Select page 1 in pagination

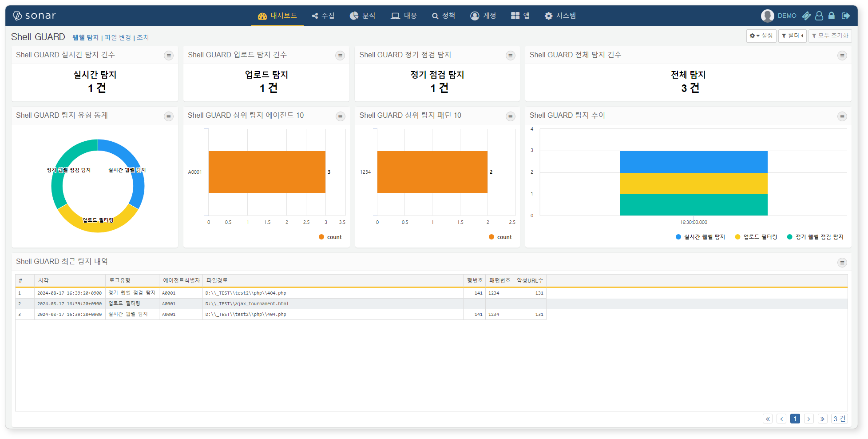point(795,419)
